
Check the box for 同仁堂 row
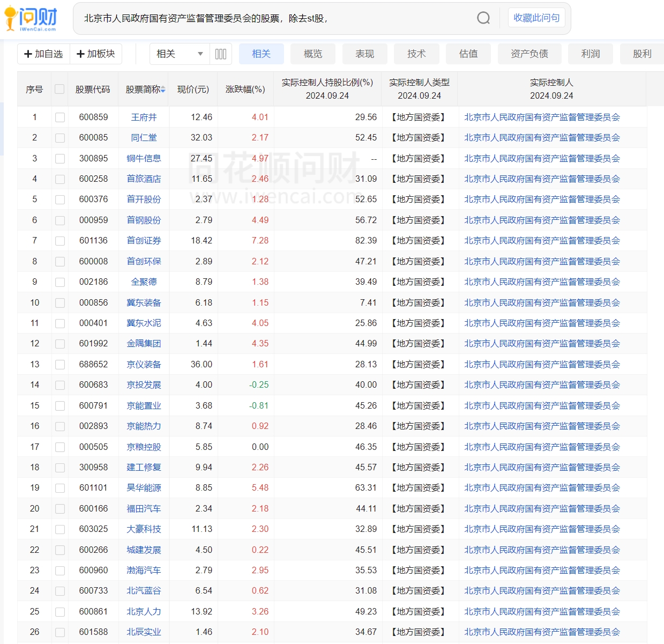tap(60, 138)
